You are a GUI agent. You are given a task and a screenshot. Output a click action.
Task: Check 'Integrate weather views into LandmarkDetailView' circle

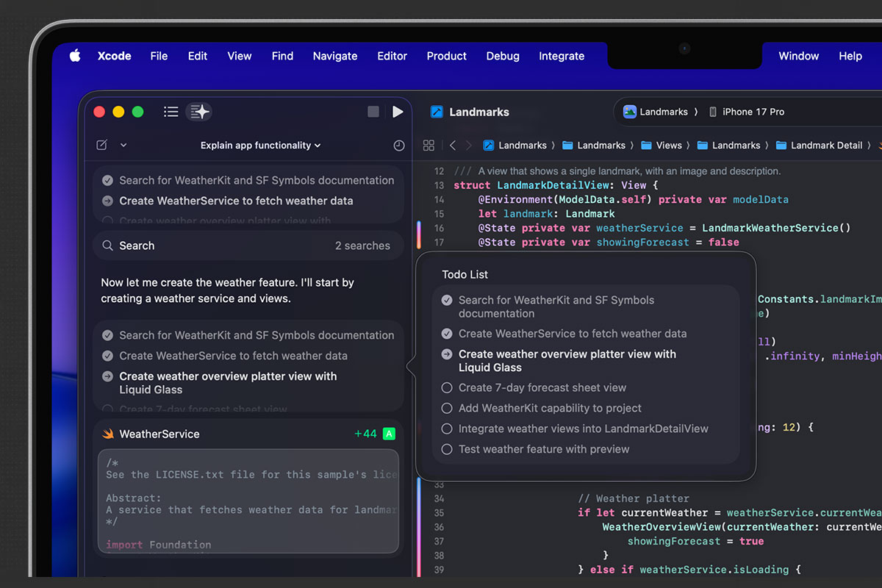(447, 429)
